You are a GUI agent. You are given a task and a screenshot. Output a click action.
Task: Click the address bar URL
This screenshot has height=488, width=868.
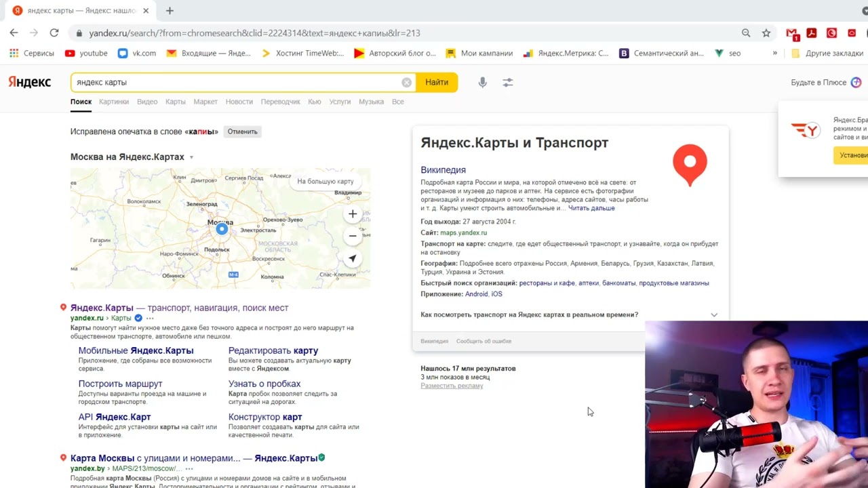pos(254,33)
